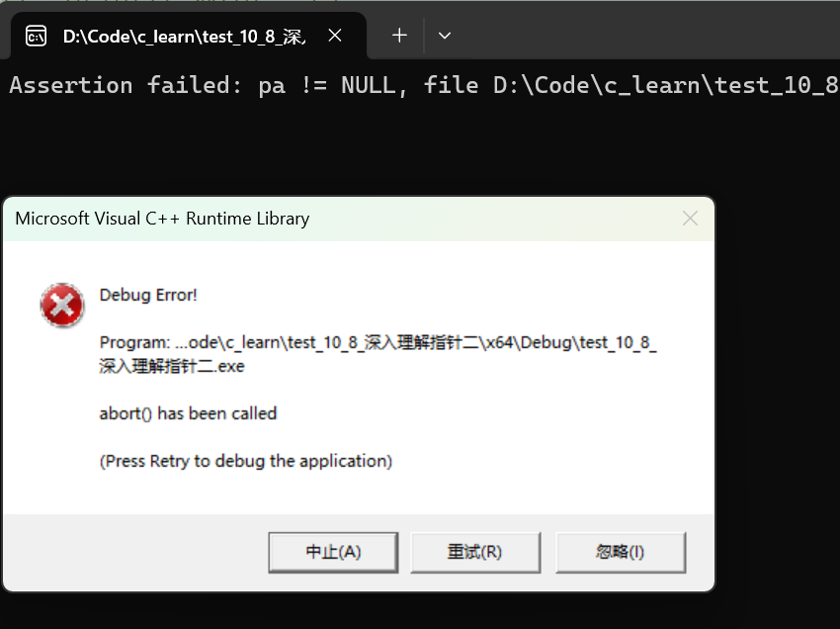The height and width of the screenshot is (629, 840).
Task: Select the D:\Code\c_learn\test_10_8 tab
Action: pos(189,36)
